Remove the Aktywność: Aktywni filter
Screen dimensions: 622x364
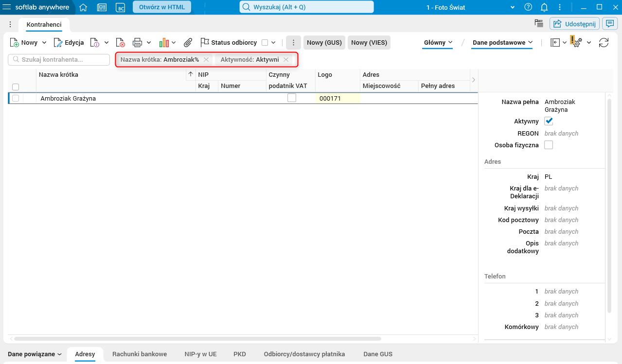click(x=286, y=59)
